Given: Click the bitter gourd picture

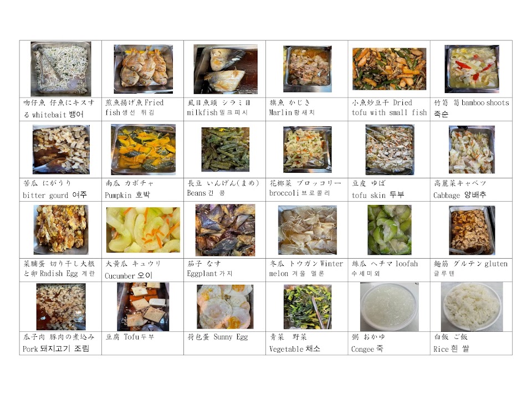Looking at the screenshot, I should click(61, 150).
